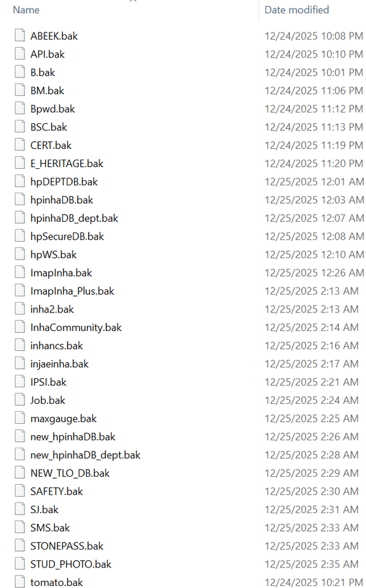The height and width of the screenshot is (588, 366).
Task: Select the NEW_TLO_DB.bak entry
Action: [x=70, y=473]
